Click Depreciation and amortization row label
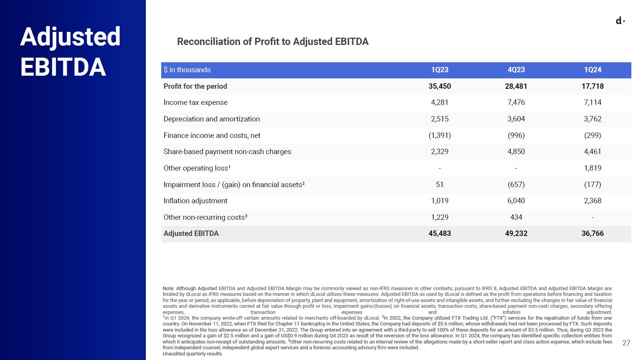Image resolution: width=644 pixels, height=360 pixels. 211,119
